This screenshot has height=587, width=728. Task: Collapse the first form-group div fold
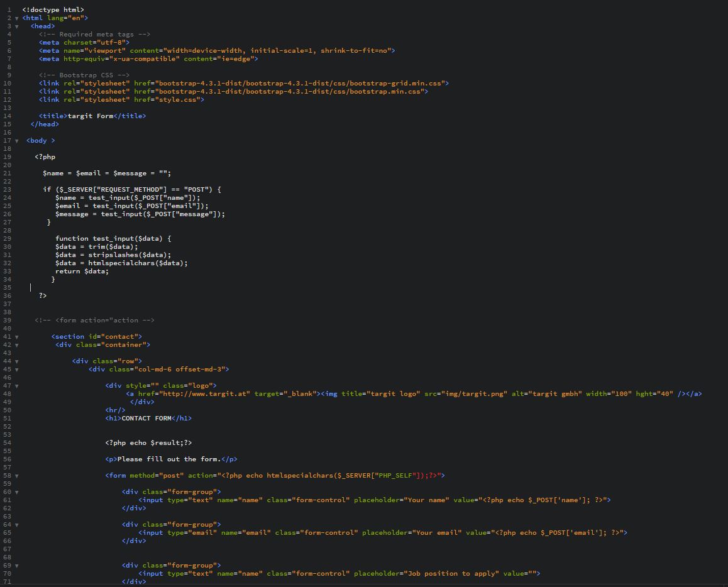17,491
